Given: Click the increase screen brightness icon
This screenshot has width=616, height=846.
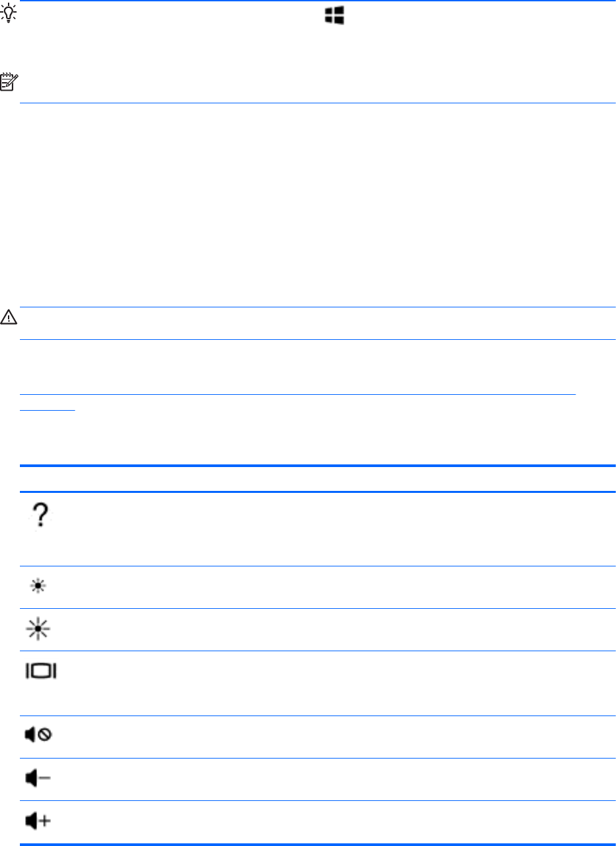Looking at the screenshot, I should 40,630.
